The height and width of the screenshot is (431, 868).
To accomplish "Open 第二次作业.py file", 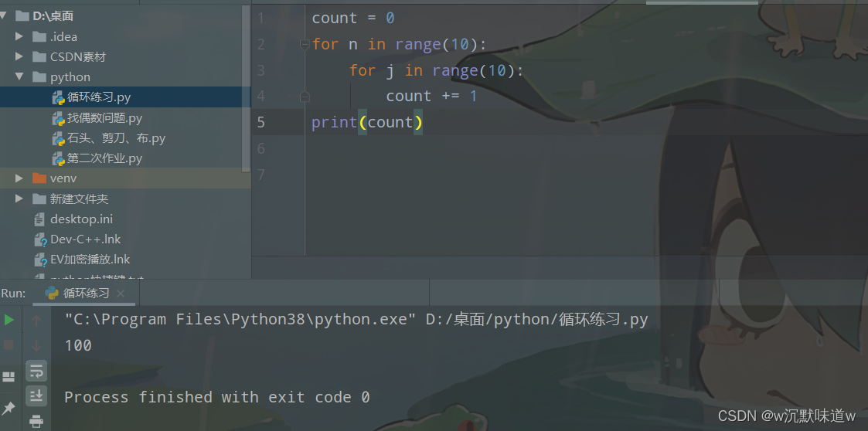I will pos(105,159).
